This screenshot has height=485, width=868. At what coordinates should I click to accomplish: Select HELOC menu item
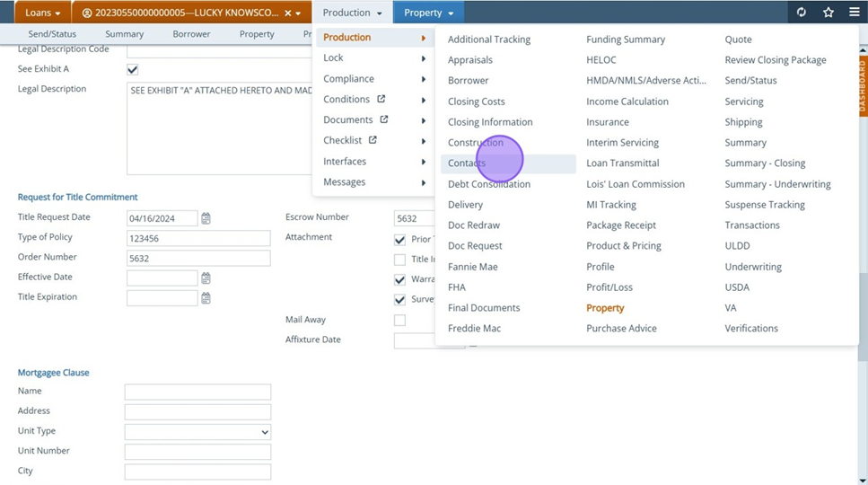(601, 60)
